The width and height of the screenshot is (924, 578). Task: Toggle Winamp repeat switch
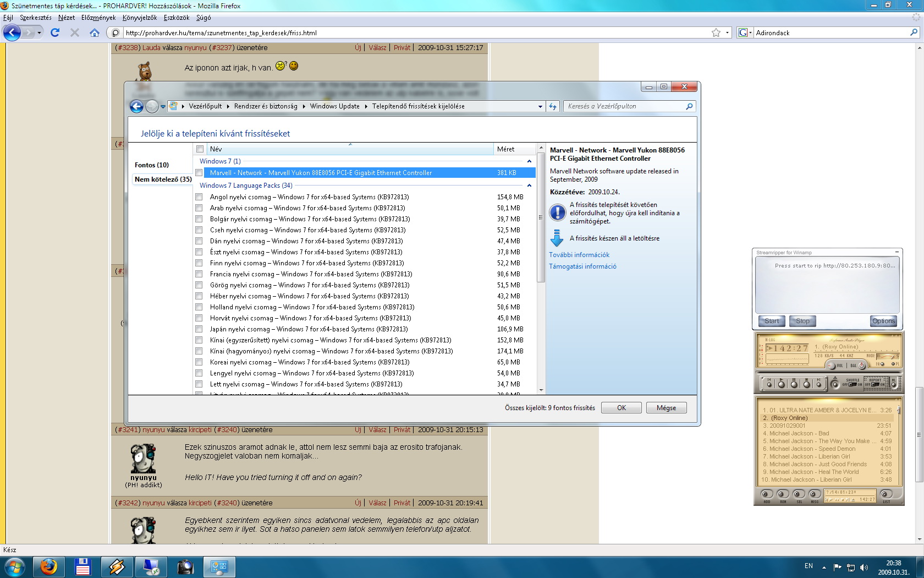(x=875, y=384)
